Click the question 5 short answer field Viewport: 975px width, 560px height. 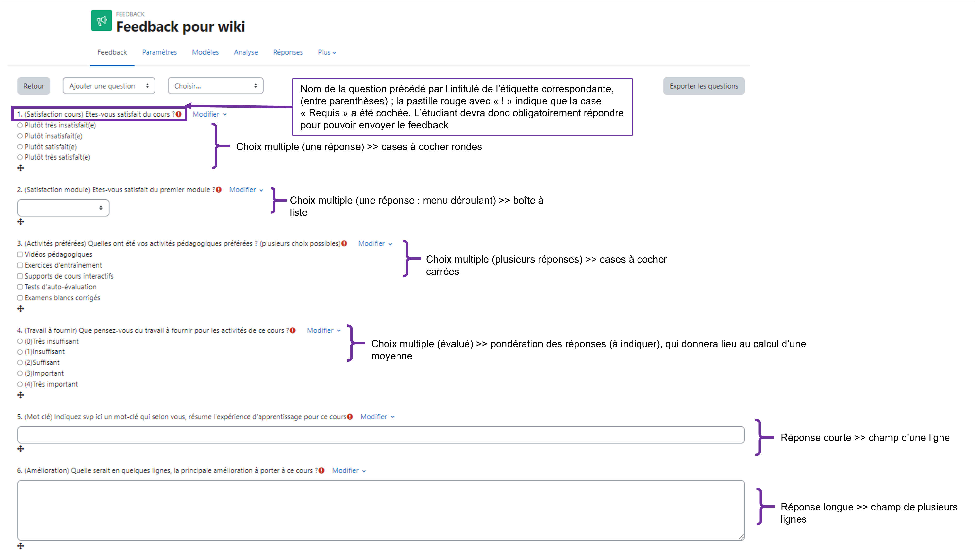tap(380, 435)
